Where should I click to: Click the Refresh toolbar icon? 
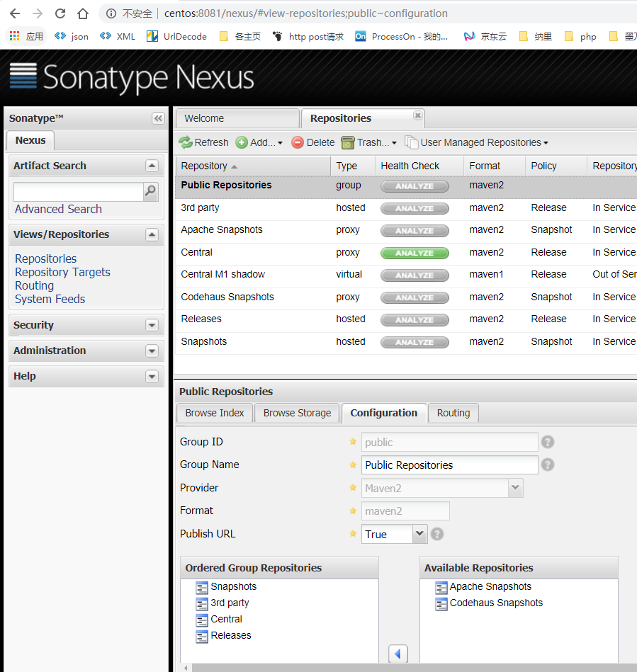click(186, 142)
